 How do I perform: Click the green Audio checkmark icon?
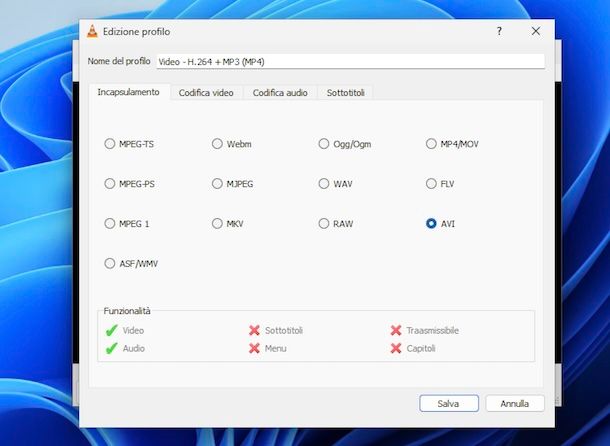coord(111,348)
